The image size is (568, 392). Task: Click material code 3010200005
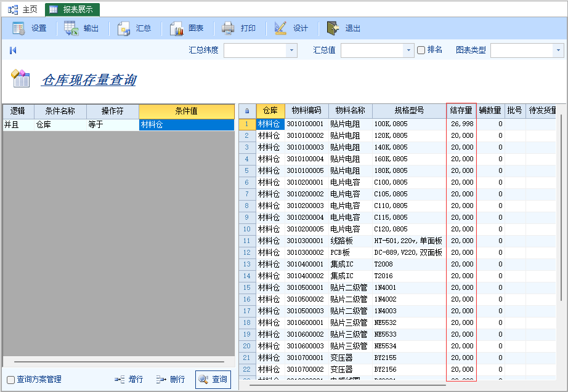point(306,229)
